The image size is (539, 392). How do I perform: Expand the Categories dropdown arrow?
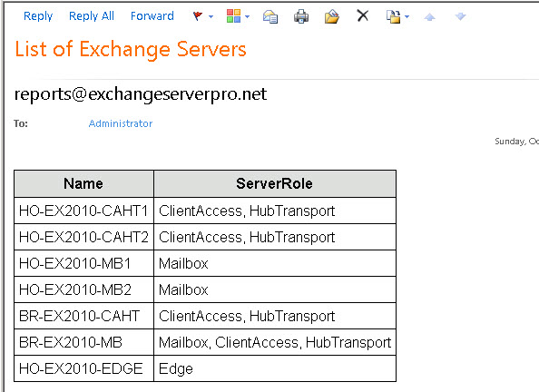247,16
